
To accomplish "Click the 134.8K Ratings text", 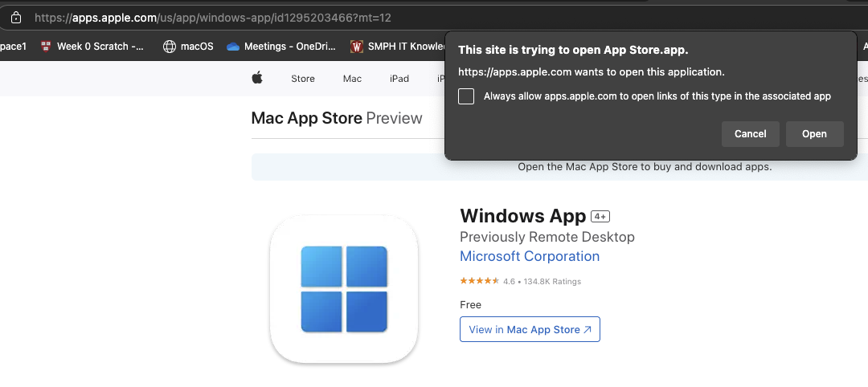I will point(552,281).
